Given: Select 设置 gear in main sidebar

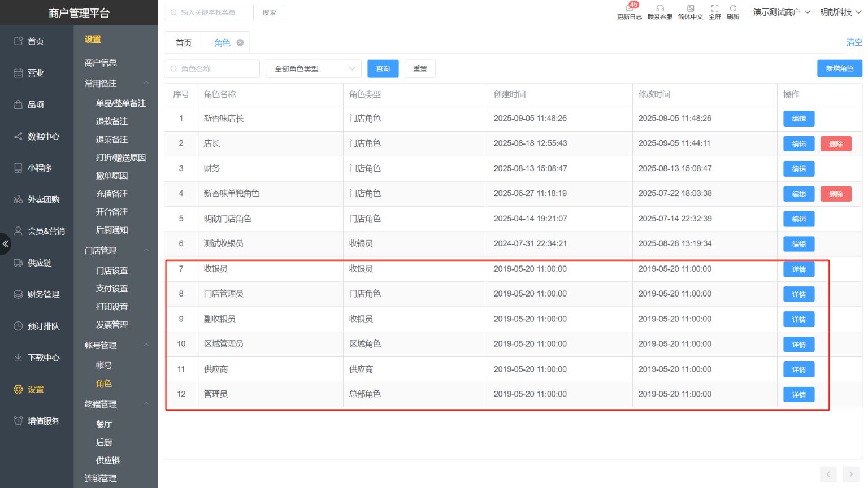Looking at the screenshot, I should point(18,389).
